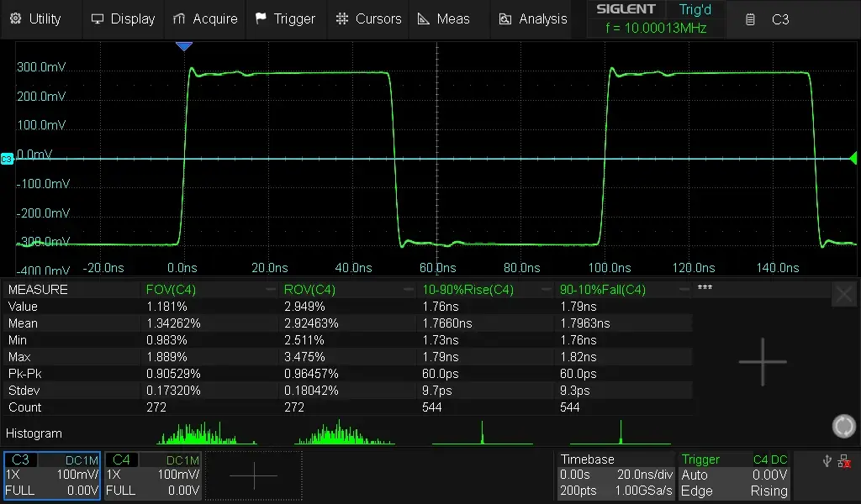This screenshot has height=504, width=861.
Task: Open the Trigger menu in top bar
Action: click(x=285, y=18)
